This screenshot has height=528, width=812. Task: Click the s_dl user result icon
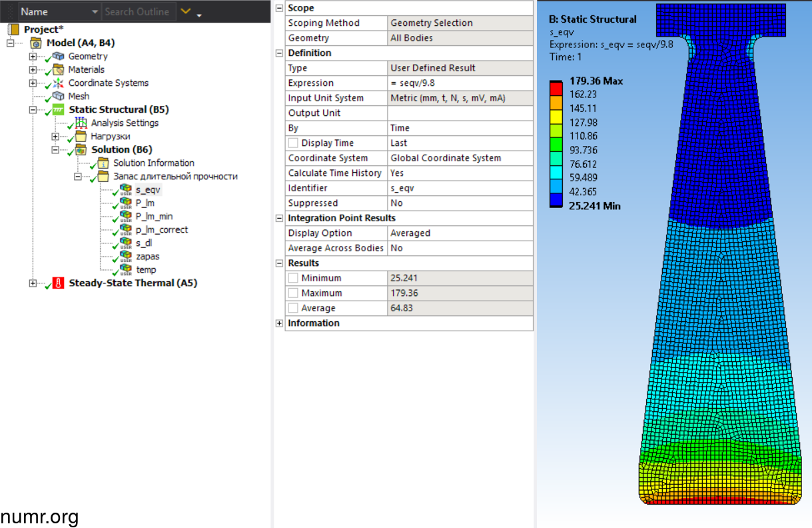125,243
